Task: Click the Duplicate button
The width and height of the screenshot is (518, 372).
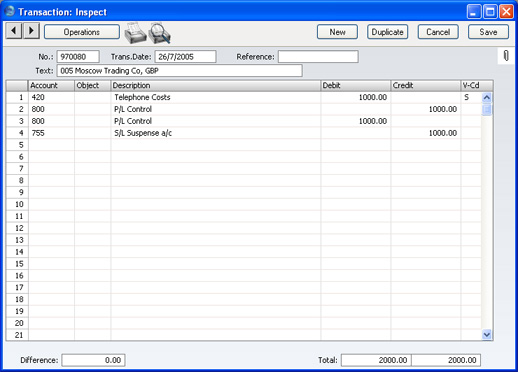Action: pyautogui.click(x=387, y=32)
